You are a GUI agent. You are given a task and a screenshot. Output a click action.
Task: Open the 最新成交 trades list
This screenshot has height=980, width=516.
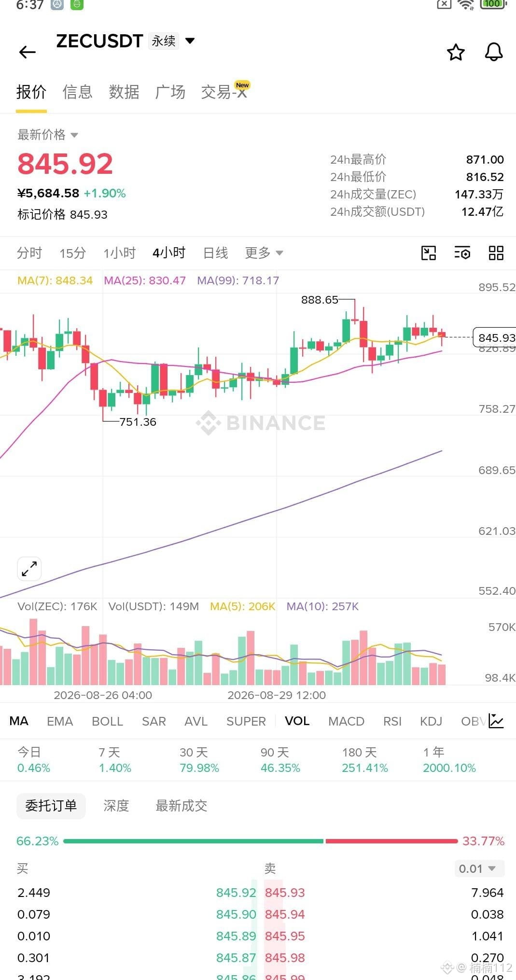(x=181, y=806)
